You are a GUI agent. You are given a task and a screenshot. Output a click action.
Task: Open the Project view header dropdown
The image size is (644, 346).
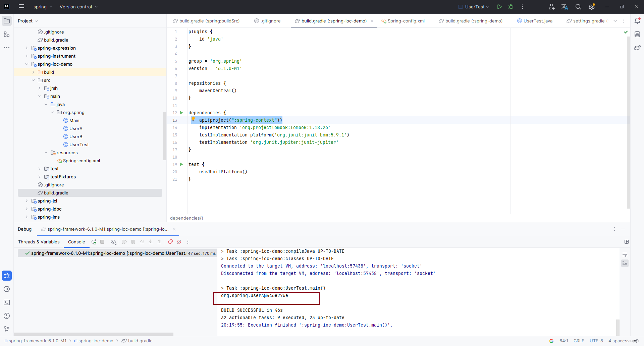[28, 21]
